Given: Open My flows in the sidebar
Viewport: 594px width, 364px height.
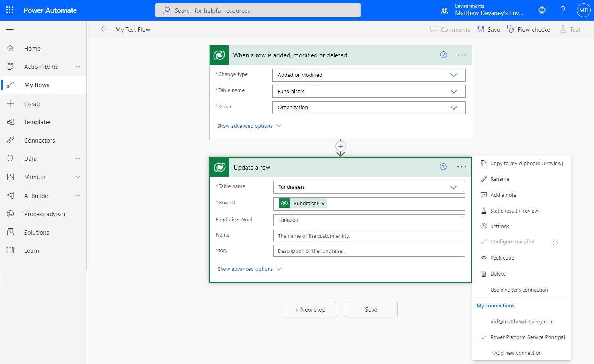Looking at the screenshot, I should click(37, 85).
